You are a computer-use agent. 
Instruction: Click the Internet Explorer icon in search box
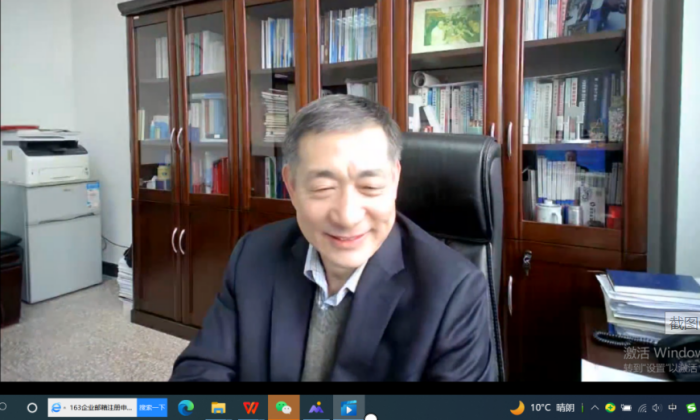click(56, 408)
